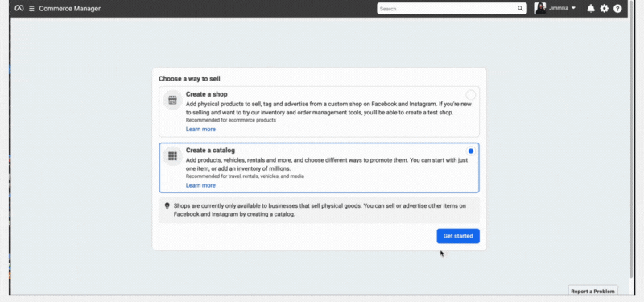644x302 pixels.
Task: Open Learn more under Create a catalog
Action: coord(200,185)
